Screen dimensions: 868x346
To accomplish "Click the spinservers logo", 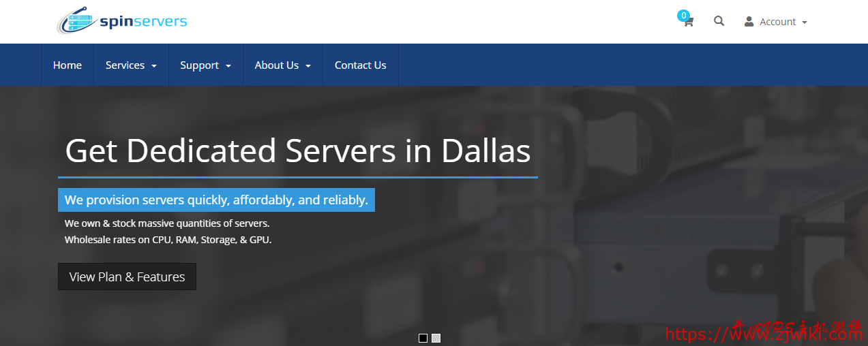I will (121, 21).
